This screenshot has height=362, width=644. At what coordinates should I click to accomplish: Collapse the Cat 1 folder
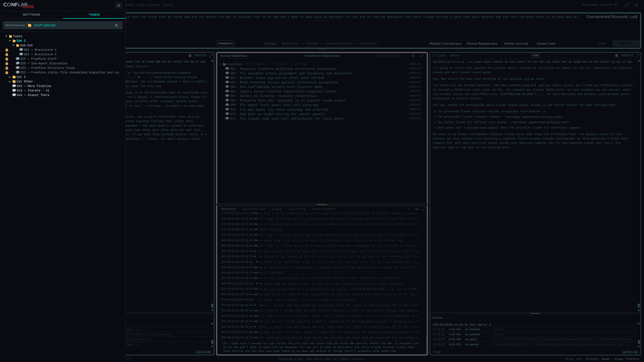pos(10,41)
